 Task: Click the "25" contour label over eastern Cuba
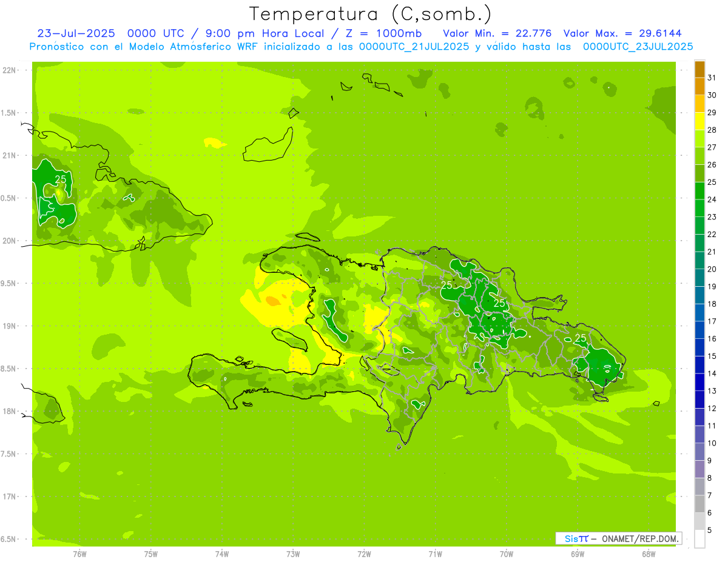click(60, 179)
